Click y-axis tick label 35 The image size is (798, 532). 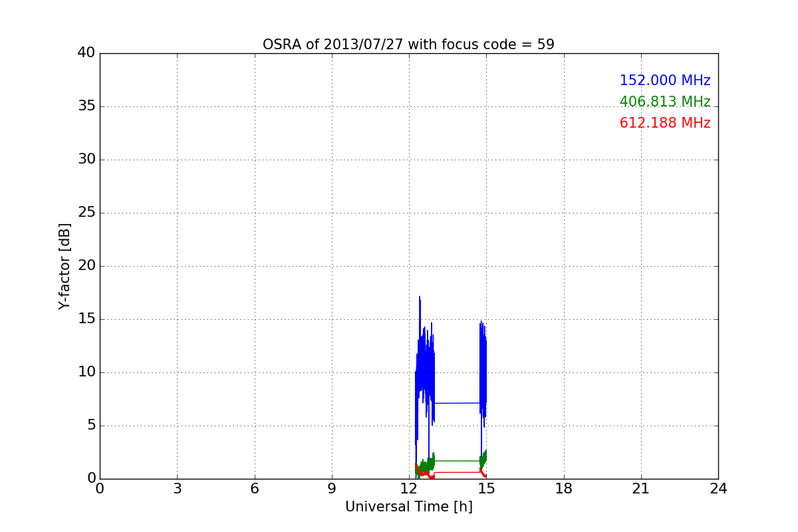(86, 106)
